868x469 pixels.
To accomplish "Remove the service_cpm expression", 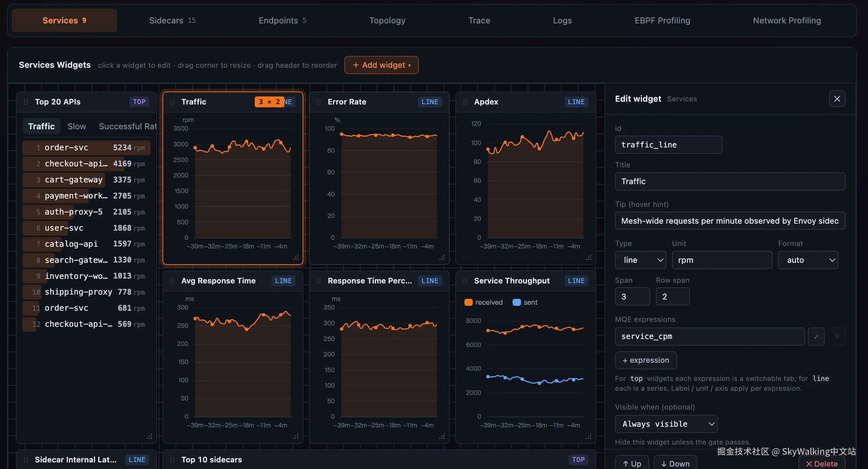I will [837, 337].
